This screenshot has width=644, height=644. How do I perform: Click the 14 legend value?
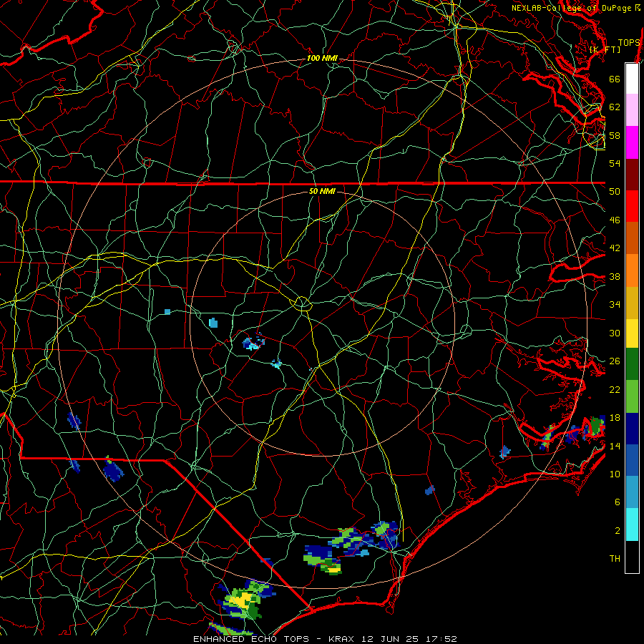tap(615, 446)
